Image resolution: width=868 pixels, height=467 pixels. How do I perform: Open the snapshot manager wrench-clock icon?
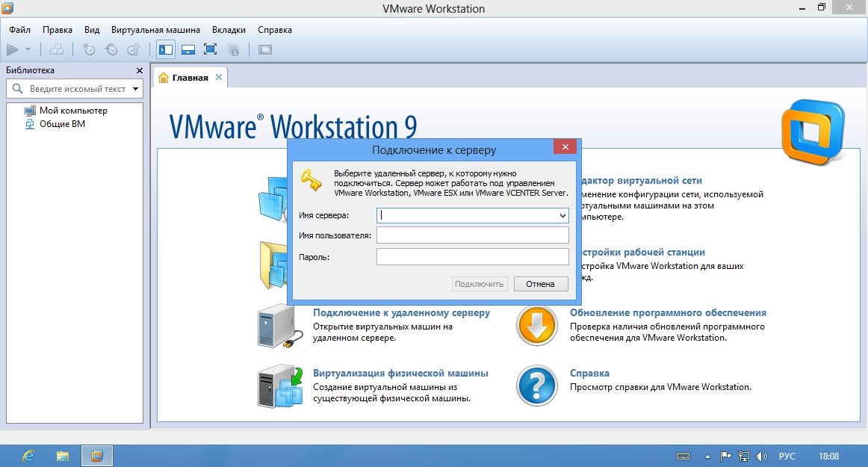tap(134, 50)
